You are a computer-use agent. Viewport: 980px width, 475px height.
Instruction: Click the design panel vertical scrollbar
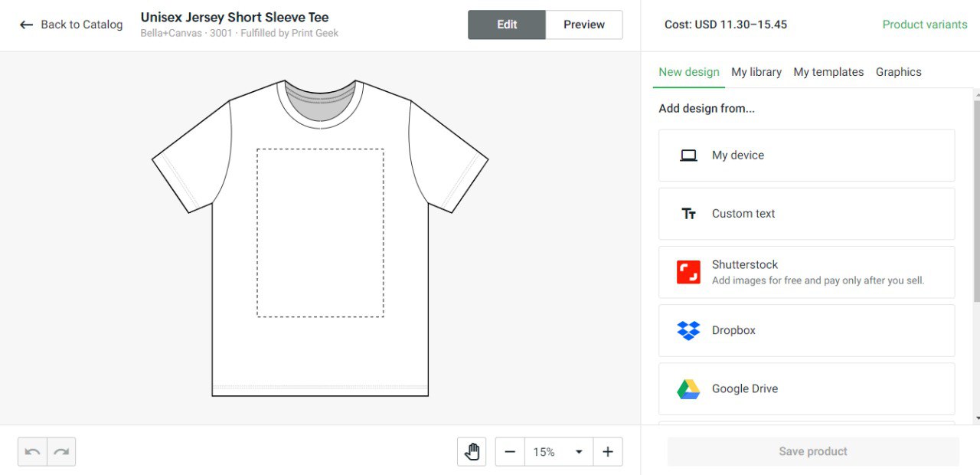click(x=977, y=201)
